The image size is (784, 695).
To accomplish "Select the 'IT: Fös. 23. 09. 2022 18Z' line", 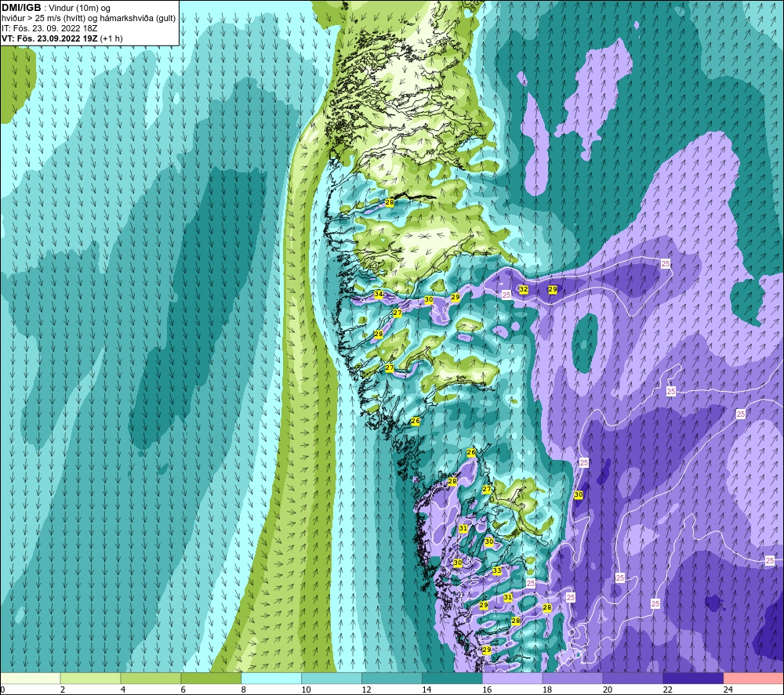I will pyautogui.click(x=49, y=28).
